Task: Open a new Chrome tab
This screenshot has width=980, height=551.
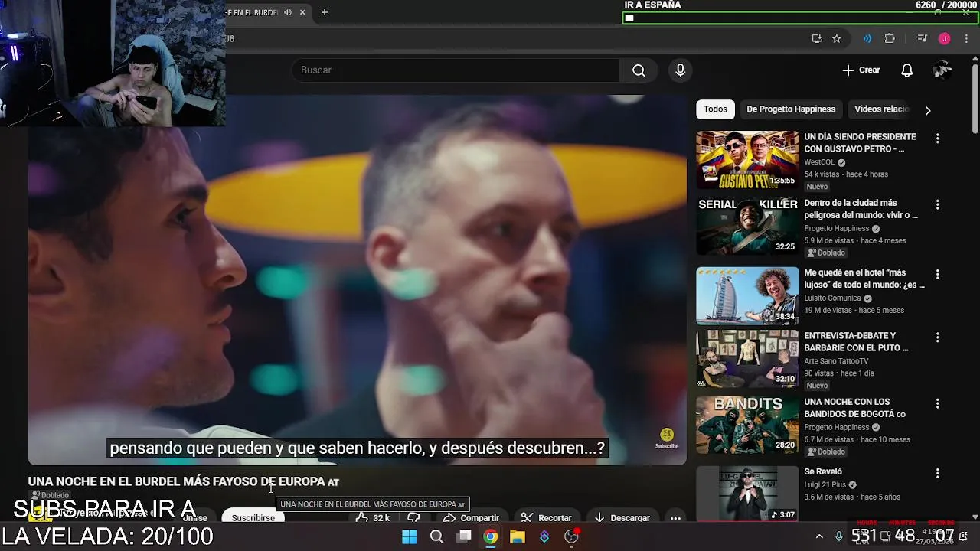Action: click(x=324, y=12)
